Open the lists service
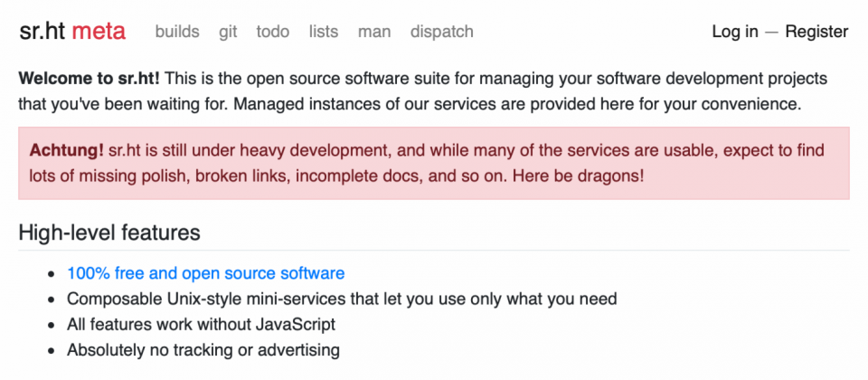This screenshot has height=380, width=868. 324,32
